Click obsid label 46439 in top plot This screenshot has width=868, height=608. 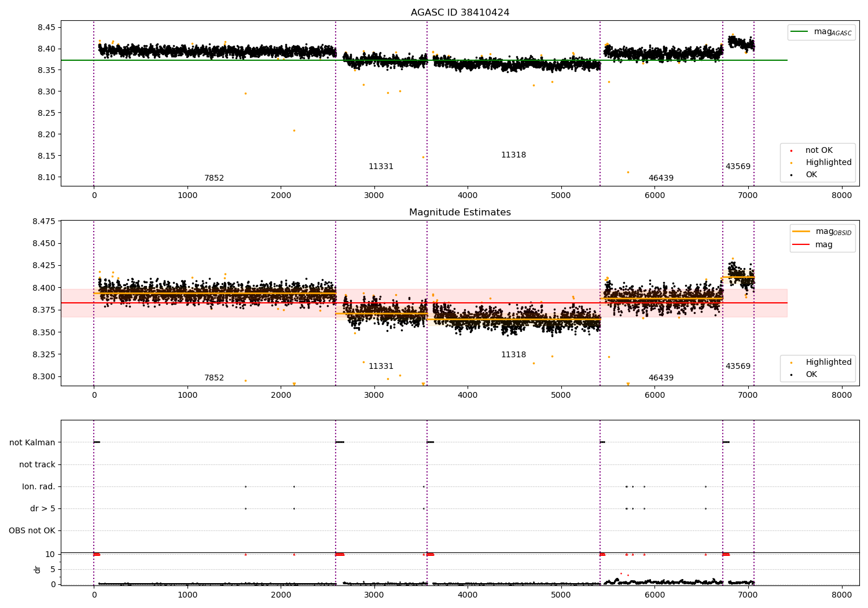[661, 178]
